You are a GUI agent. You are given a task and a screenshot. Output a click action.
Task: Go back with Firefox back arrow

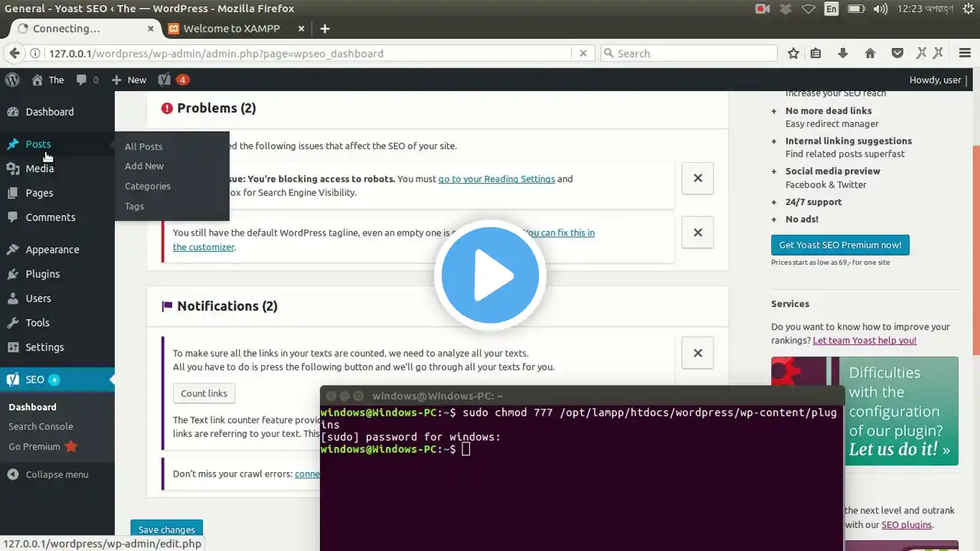coord(14,53)
